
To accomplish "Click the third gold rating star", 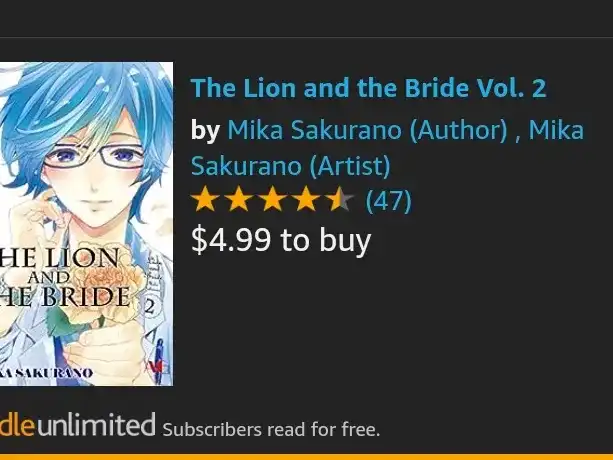I will [272, 199].
